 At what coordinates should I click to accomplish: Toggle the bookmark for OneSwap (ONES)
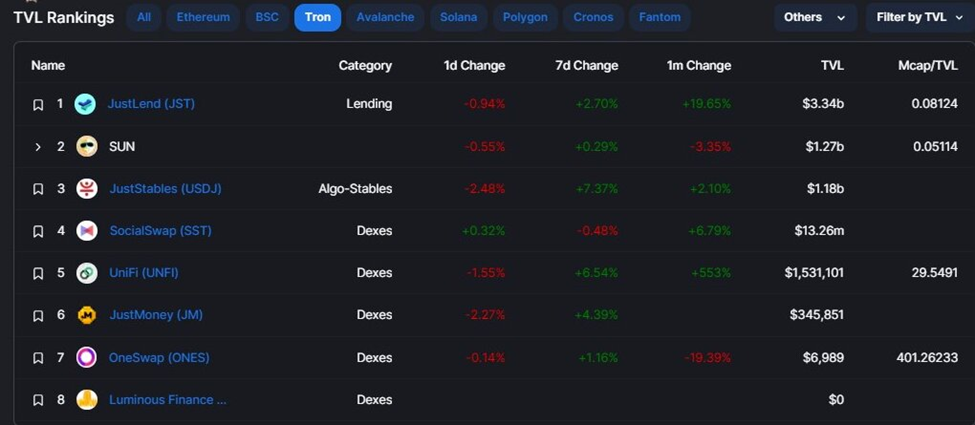pos(38,358)
